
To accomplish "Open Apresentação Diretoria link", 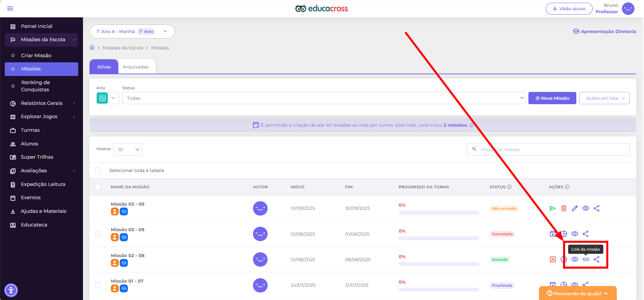I will tap(605, 31).
